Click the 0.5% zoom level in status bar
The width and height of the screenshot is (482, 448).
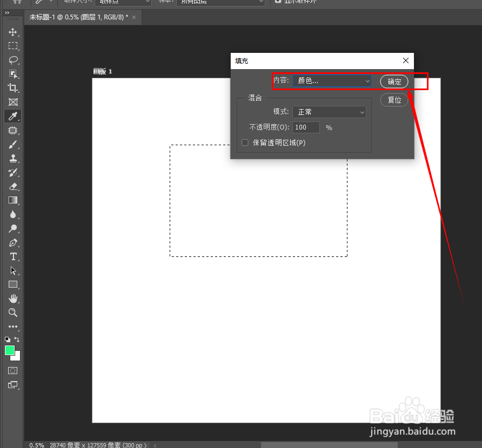[37, 445]
